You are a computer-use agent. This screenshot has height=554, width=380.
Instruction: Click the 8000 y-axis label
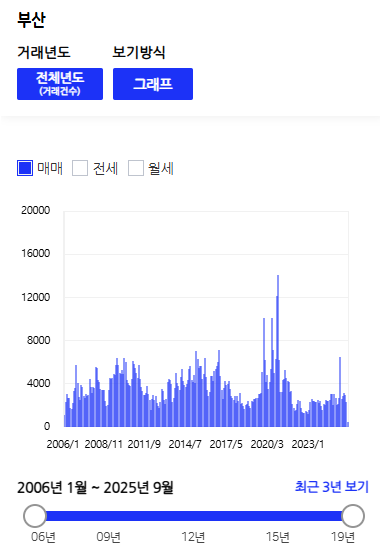pyautogui.click(x=38, y=340)
